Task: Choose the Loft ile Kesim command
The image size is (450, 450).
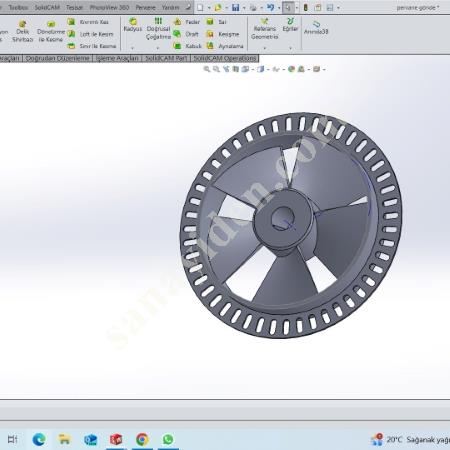Action: point(90,34)
